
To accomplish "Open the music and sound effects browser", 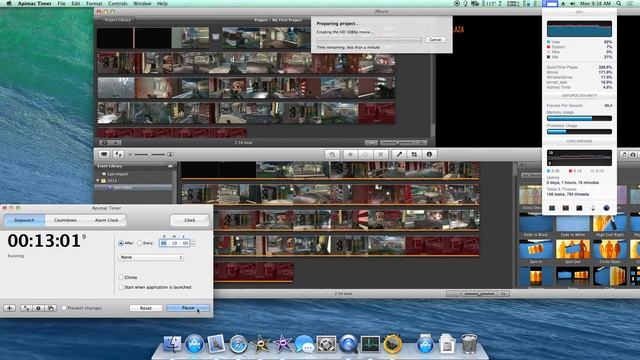I will click(x=624, y=154).
